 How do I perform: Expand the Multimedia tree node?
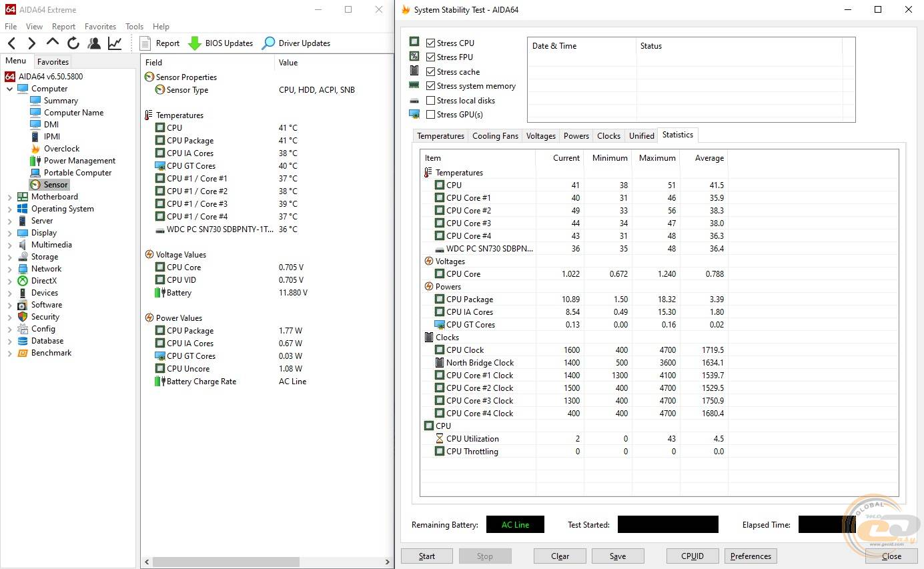[9, 245]
